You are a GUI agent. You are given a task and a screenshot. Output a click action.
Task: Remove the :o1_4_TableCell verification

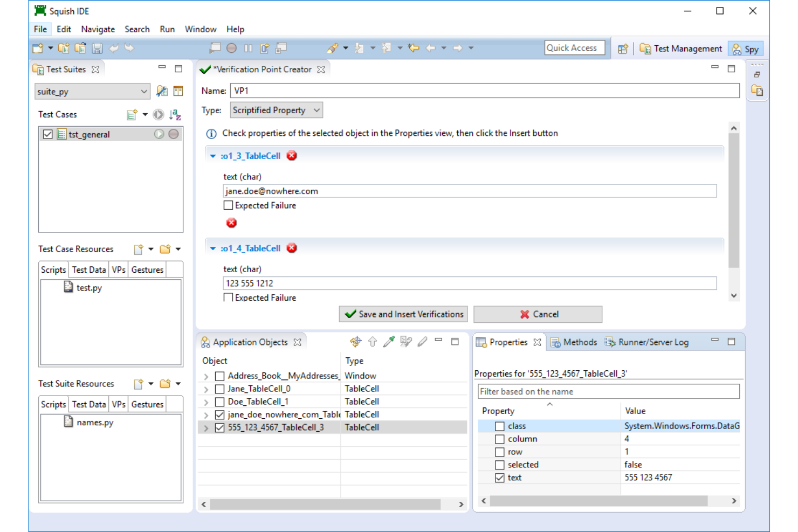292,248
